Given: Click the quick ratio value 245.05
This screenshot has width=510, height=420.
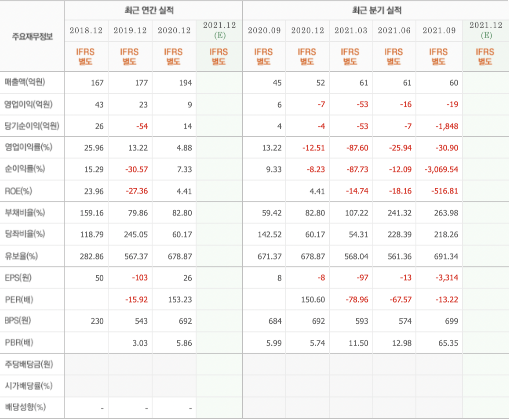Looking at the screenshot, I should click(136, 234).
